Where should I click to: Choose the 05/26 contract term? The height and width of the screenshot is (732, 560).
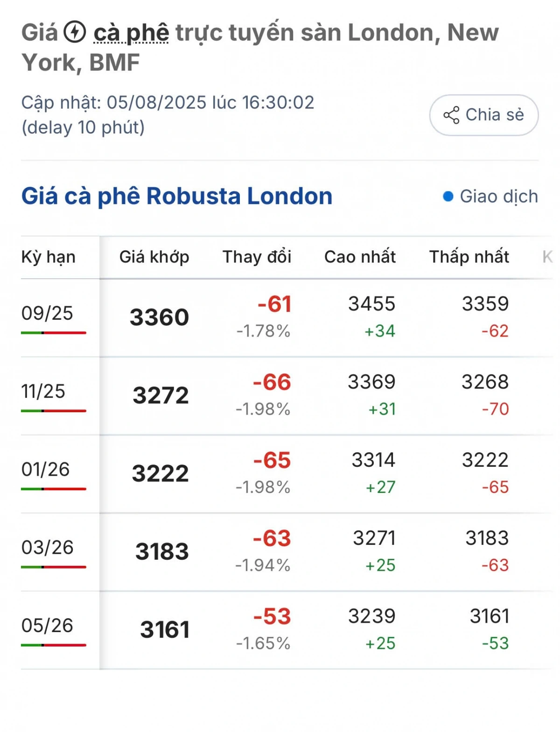pos(47,625)
